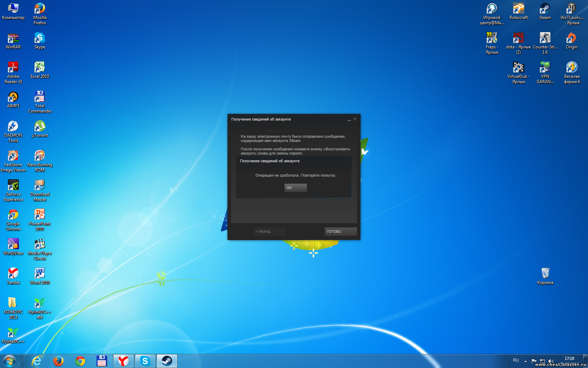Click the volume speaker tray icon
The width and height of the screenshot is (588, 368).
click(x=551, y=361)
